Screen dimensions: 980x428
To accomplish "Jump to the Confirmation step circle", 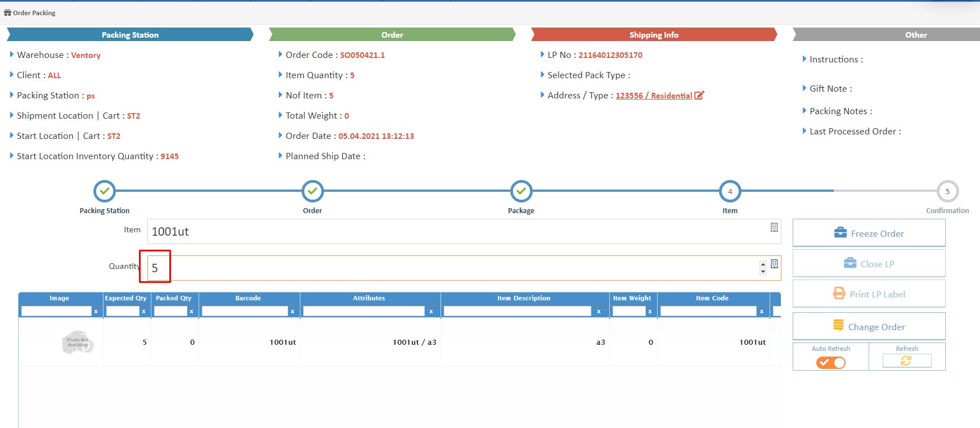I will coord(947,191).
